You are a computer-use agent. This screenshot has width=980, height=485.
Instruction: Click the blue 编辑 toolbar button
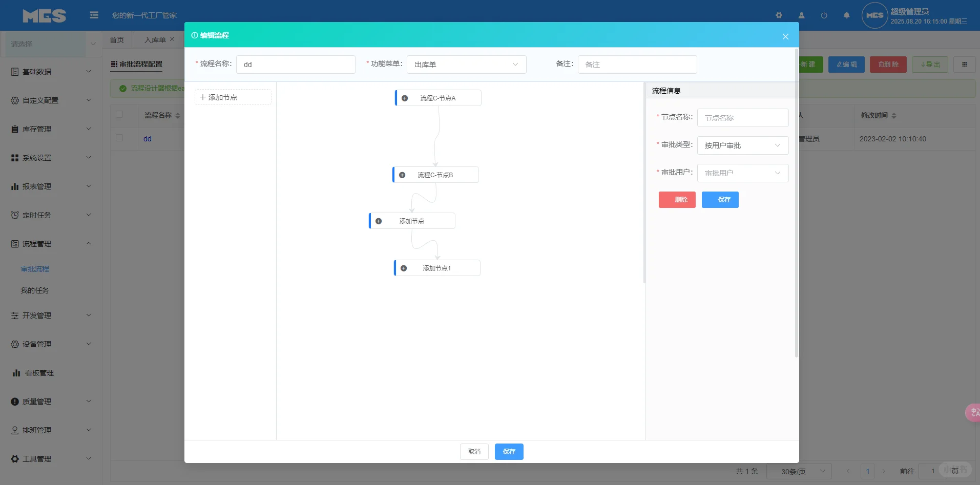(846, 65)
